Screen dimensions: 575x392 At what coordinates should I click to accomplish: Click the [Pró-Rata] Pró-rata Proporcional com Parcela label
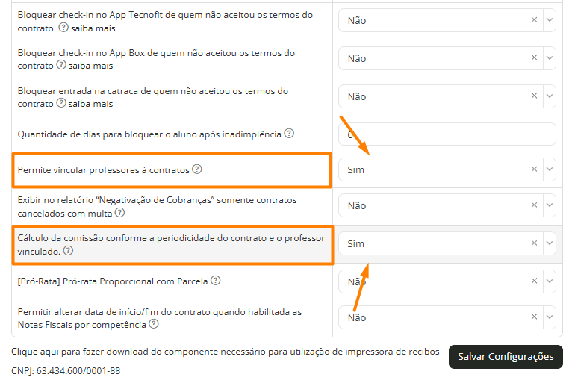[113, 281]
